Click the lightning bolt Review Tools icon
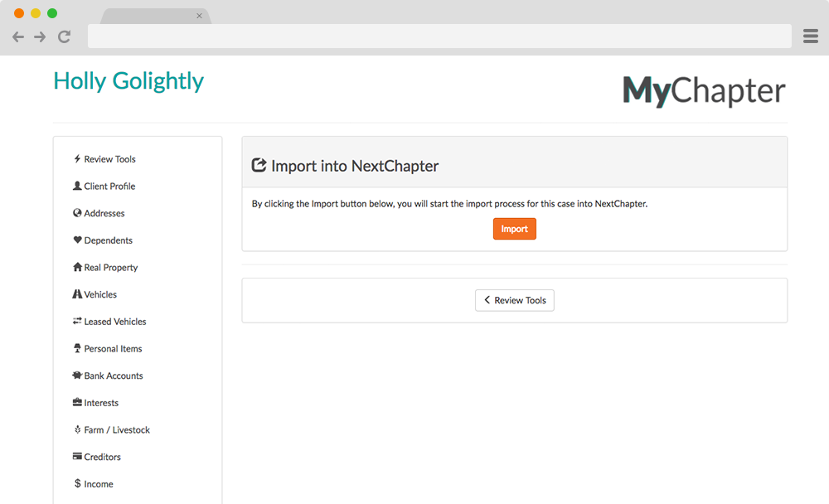Viewport: 829px width, 504px height. click(77, 159)
